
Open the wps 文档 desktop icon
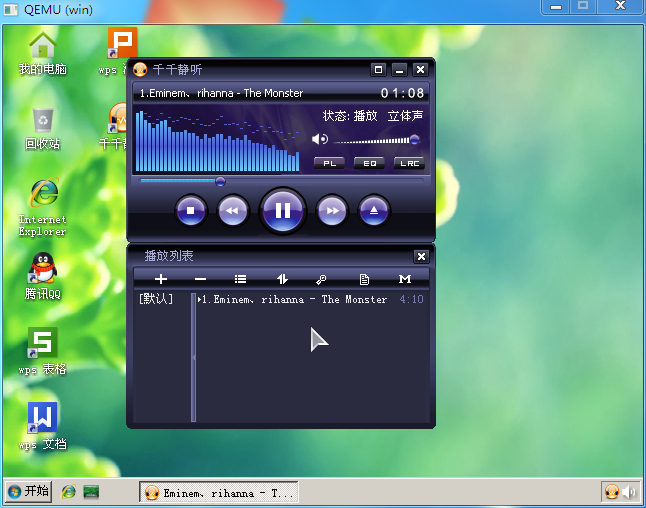[x=43, y=426]
